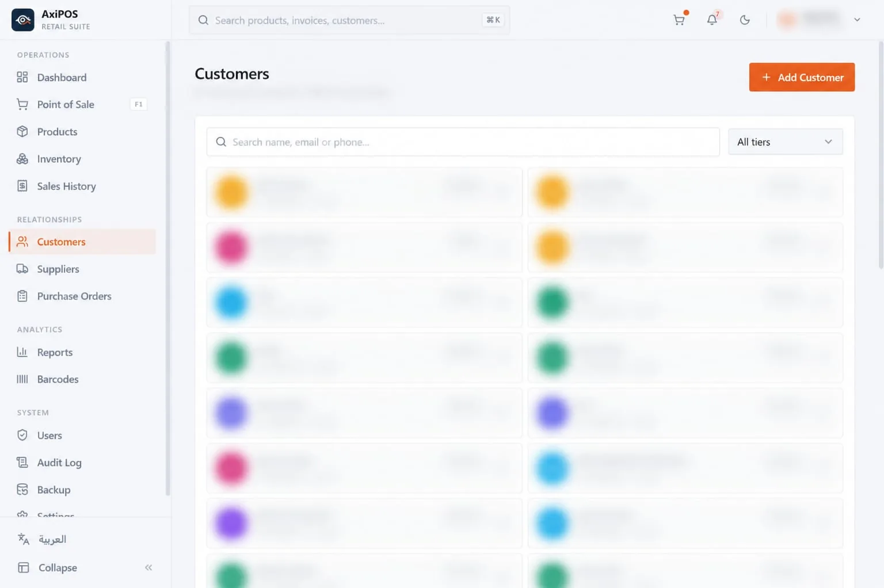Toggle dark mode with the moon icon

745,20
